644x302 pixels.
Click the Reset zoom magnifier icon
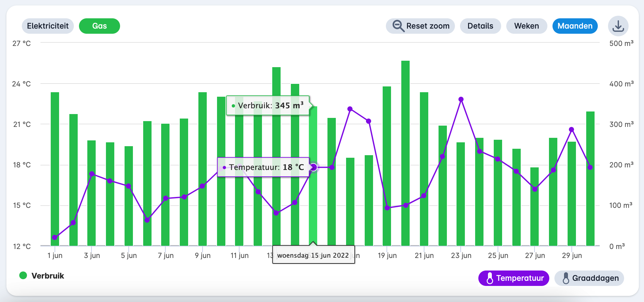click(398, 26)
